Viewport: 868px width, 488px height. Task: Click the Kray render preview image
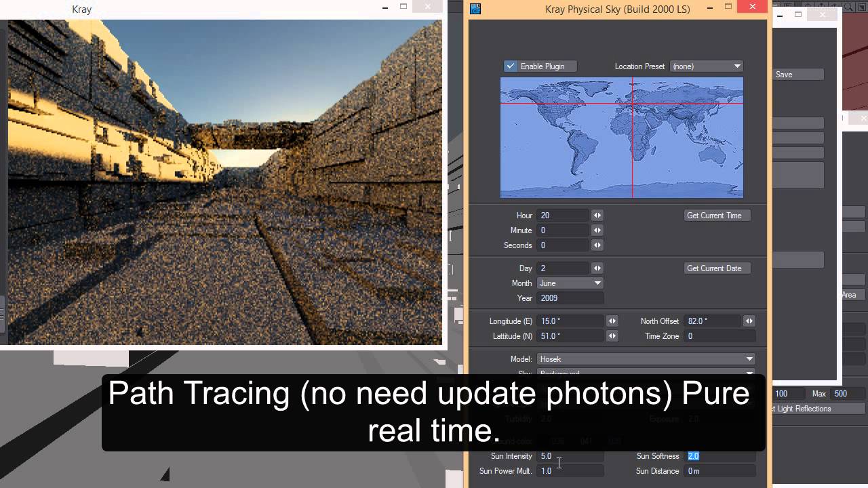click(224, 182)
